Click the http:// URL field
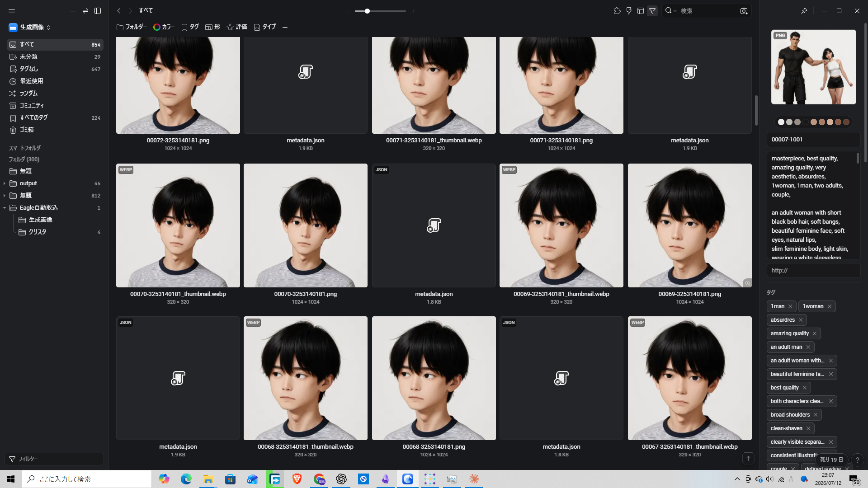This screenshot has height=488, width=868. point(813,271)
